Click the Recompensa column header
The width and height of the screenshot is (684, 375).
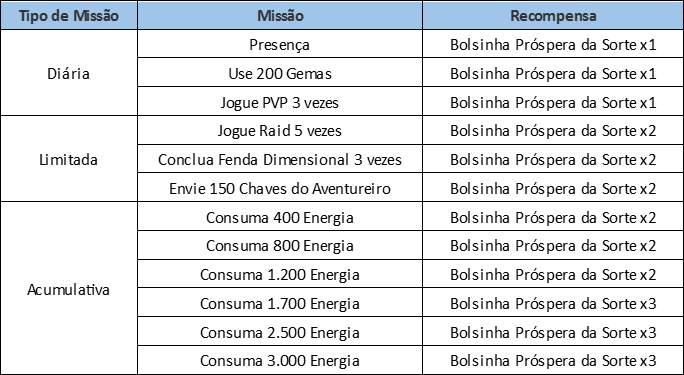553,15
